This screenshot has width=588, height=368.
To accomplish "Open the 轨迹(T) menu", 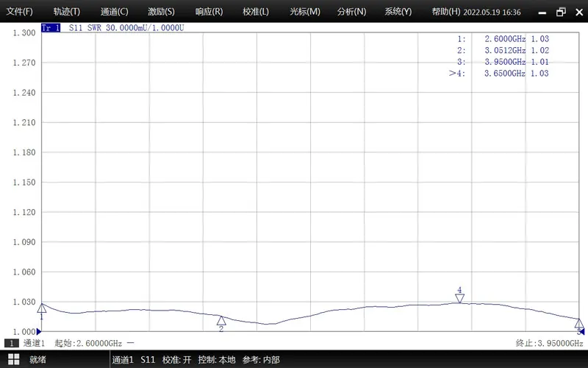I will 67,12.
